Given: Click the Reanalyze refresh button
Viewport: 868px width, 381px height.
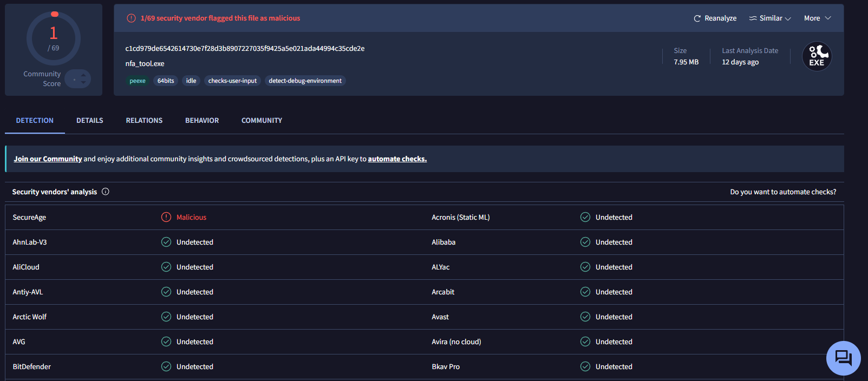Looking at the screenshot, I should click(715, 18).
